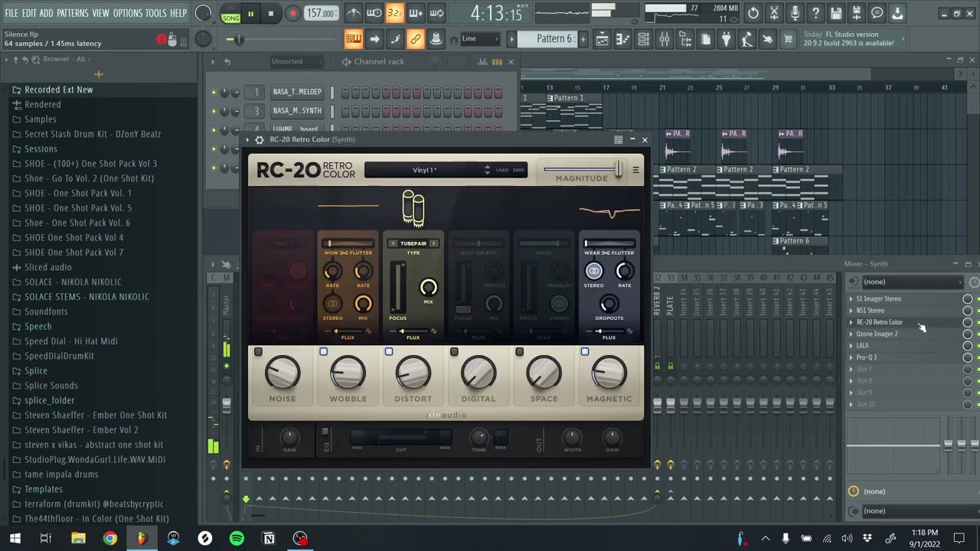Disable the Wobble module checkbox

(323, 352)
